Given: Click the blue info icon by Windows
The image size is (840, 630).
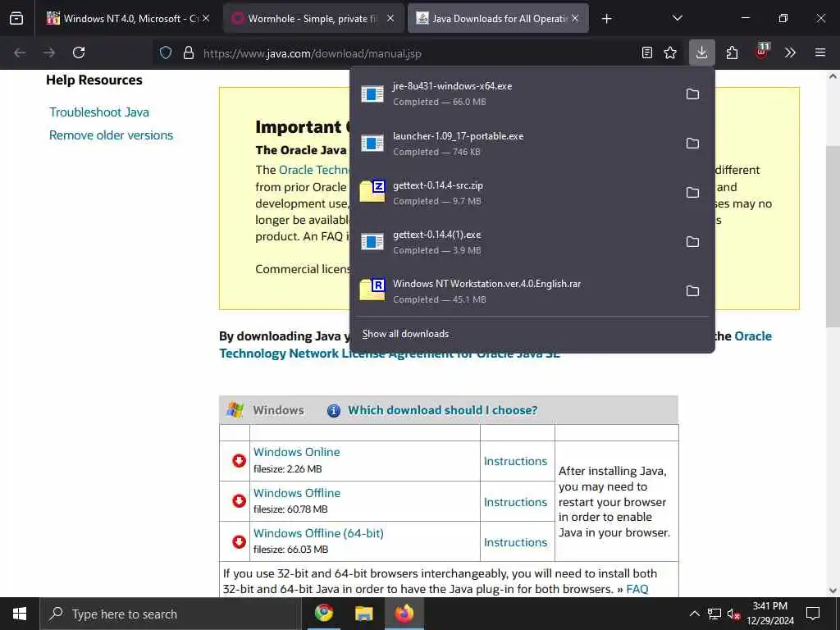Looking at the screenshot, I should 333,411.
